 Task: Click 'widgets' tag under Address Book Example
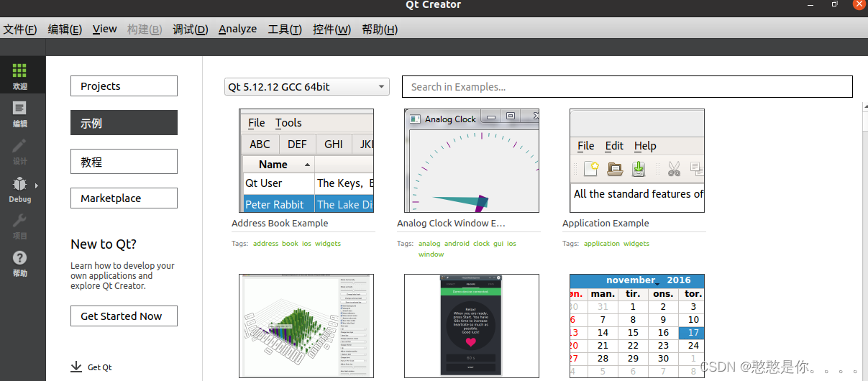tap(328, 244)
